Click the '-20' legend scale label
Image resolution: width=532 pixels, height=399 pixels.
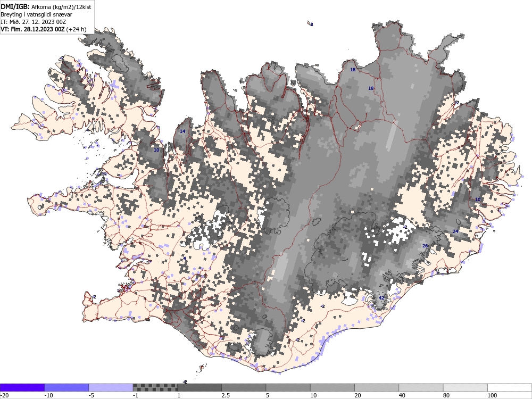[4, 395]
